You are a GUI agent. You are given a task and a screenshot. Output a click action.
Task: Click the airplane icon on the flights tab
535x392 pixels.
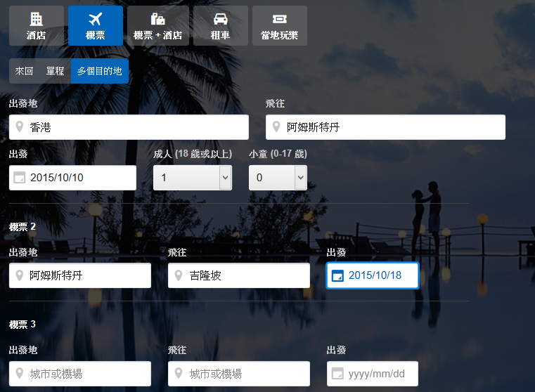coord(95,19)
